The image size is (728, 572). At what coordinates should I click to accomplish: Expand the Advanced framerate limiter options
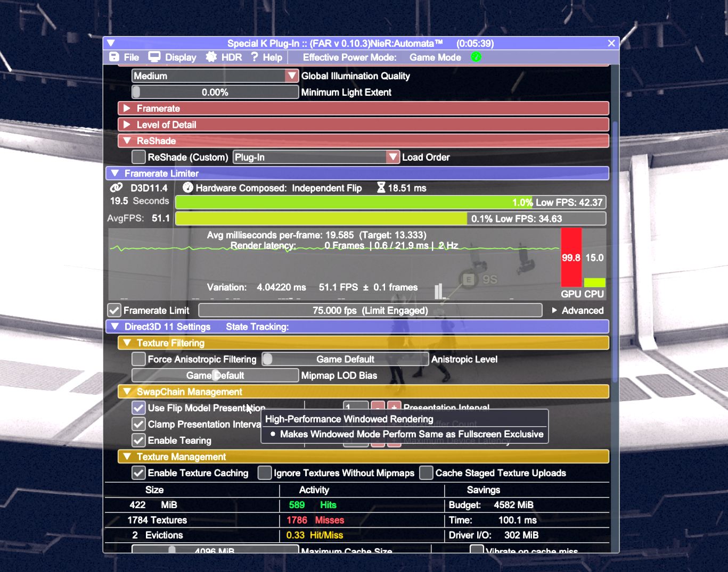pos(578,310)
